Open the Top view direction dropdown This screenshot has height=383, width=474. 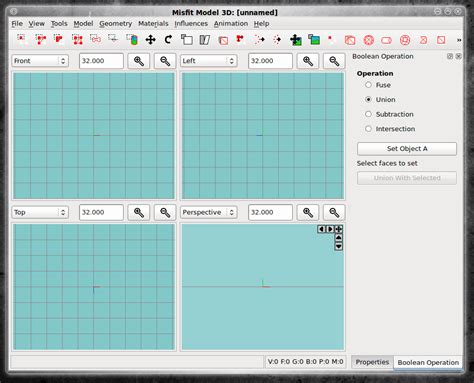coord(40,212)
